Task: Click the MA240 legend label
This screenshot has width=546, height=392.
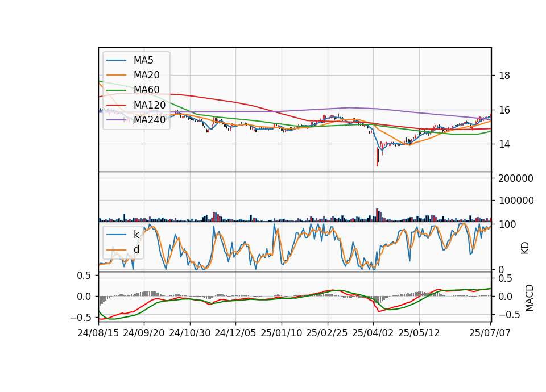Action: point(150,120)
